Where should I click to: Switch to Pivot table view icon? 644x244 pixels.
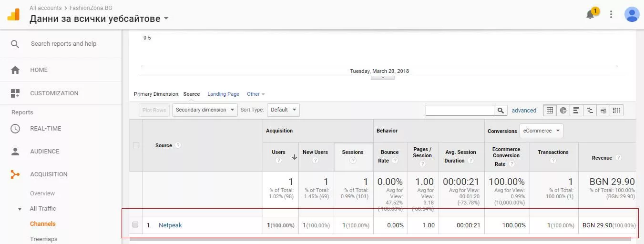tap(617, 110)
